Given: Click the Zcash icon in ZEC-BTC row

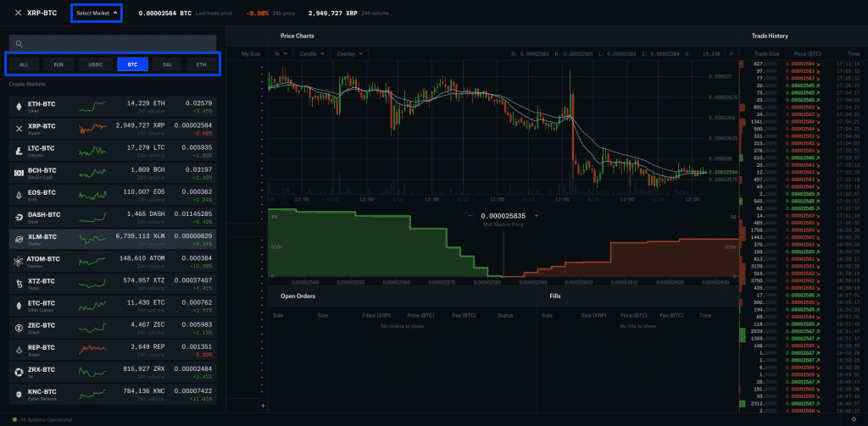Looking at the screenshot, I should coord(19,328).
